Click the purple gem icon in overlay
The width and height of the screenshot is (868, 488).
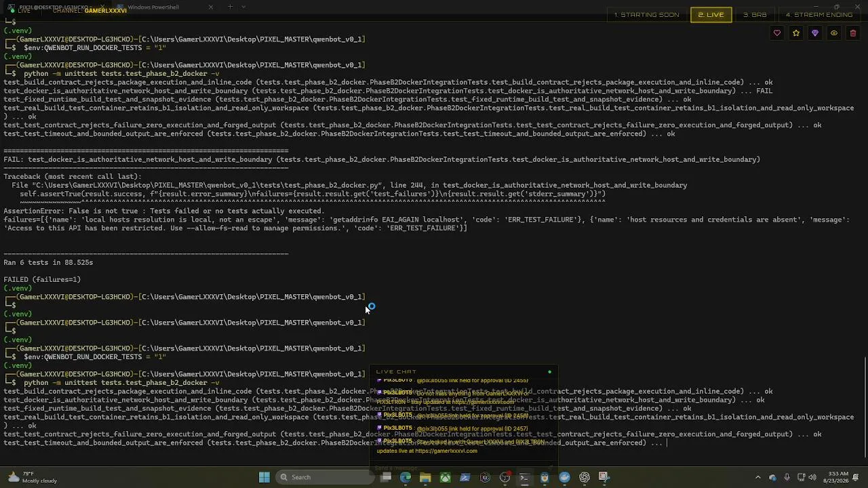point(815,33)
